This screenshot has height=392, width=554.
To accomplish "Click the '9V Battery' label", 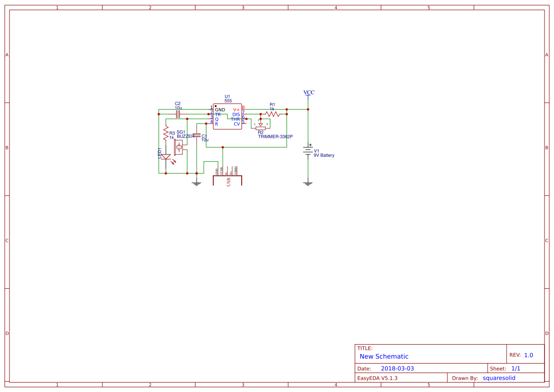I will 324,155.
